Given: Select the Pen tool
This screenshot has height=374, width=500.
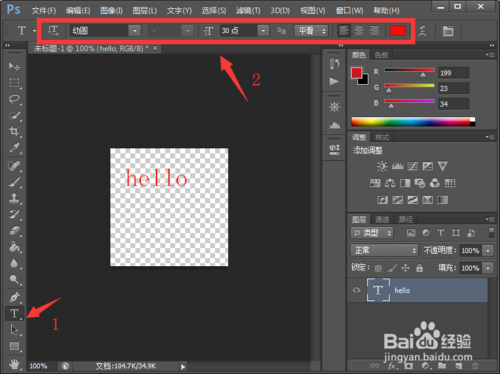Looking at the screenshot, I should pyautogui.click(x=14, y=297).
